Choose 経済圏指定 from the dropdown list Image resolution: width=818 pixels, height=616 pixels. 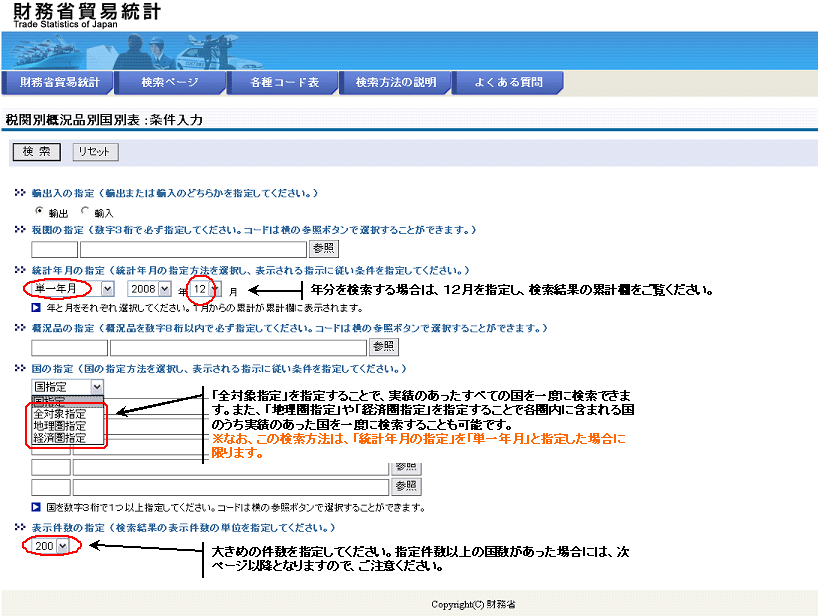(60, 438)
